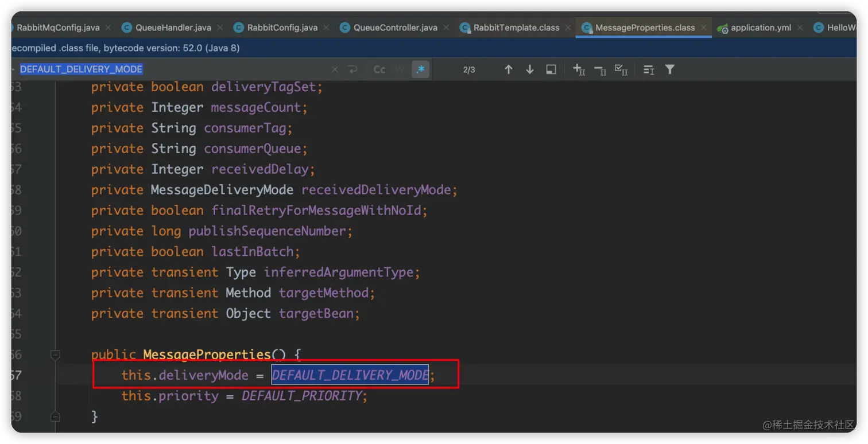Click the QueueController.java class file icon
This screenshot has width=868, height=444.
(344, 28)
